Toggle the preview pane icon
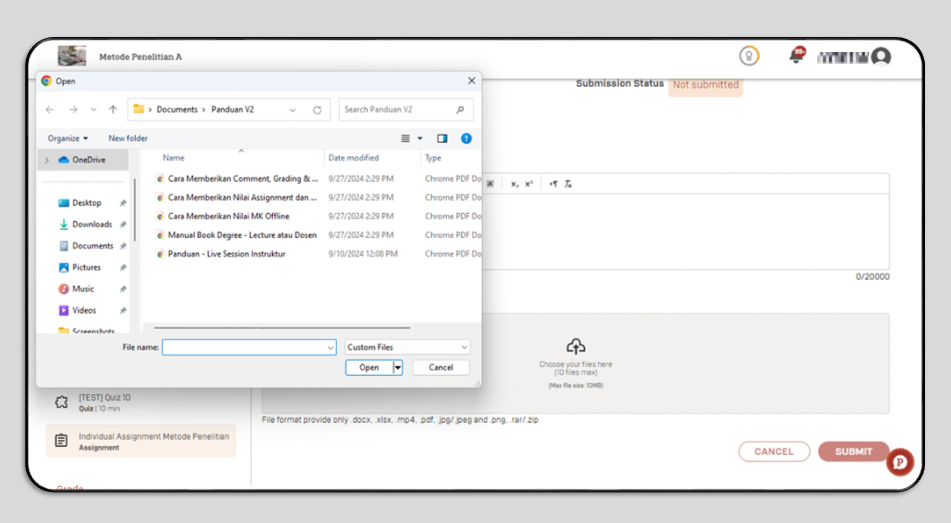 [442, 138]
